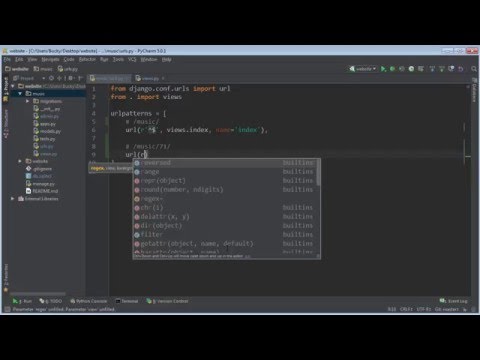Choose 'dir(object)' completion suggestion

(x=224, y=226)
